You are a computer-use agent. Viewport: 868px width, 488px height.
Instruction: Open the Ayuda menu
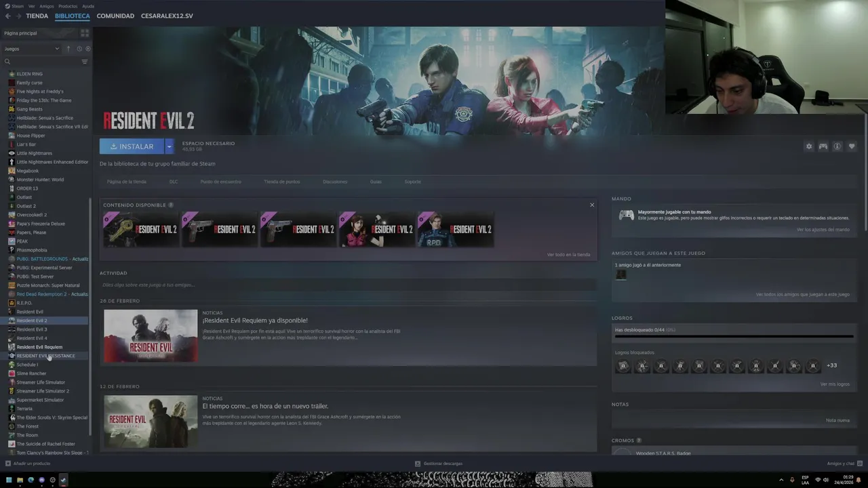[x=88, y=6]
